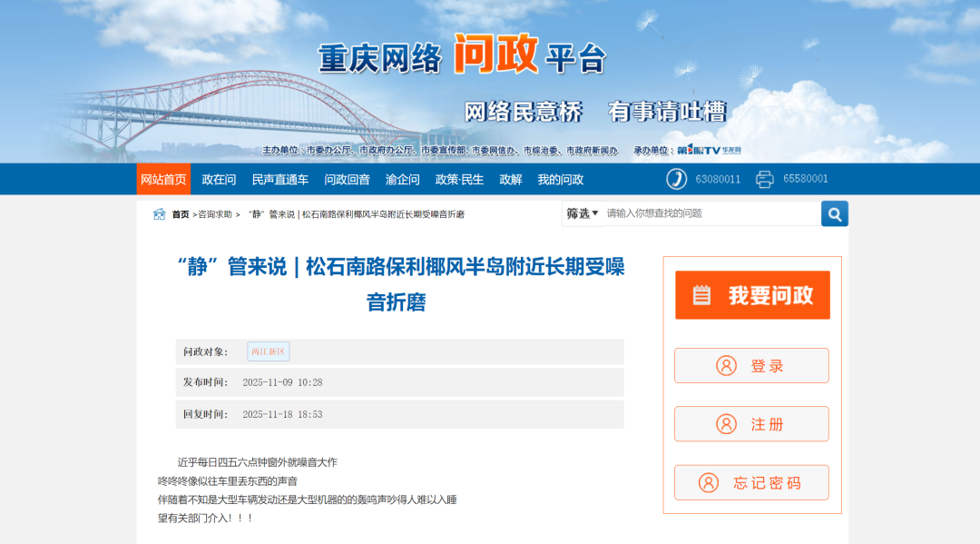Open the 我的问政 section
The width and height of the screenshot is (980, 544).
[x=562, y=179]
